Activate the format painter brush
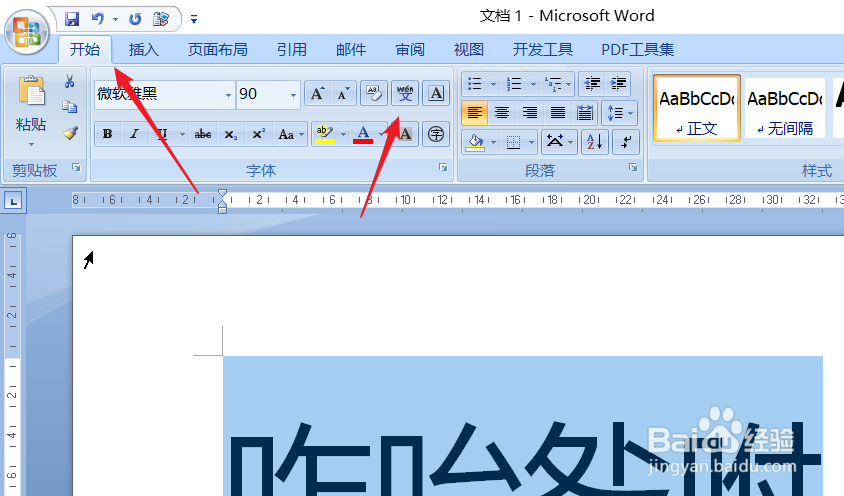The height and width of the screenshot is (496, 844). pyautogui.click(x=70, y=132)
